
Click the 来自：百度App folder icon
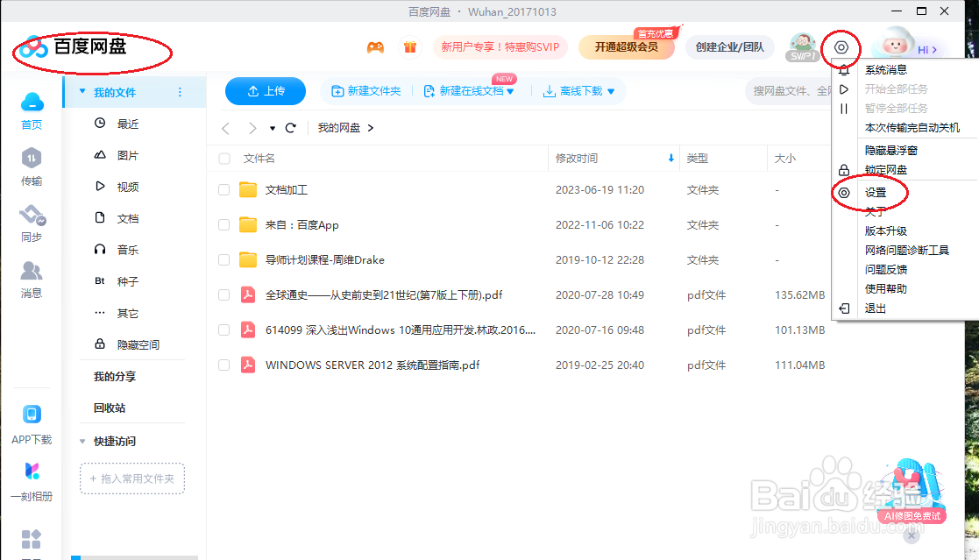point(248,224)
